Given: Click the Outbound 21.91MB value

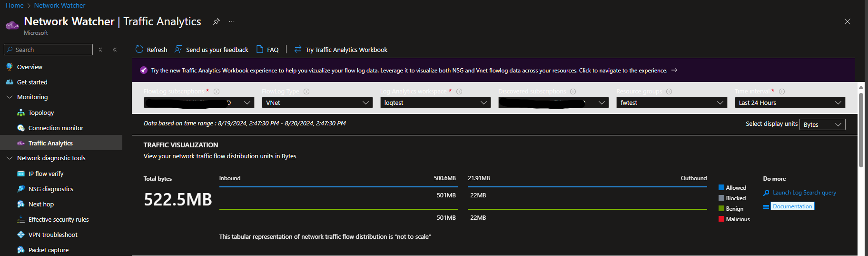Looking at the screenshot, I should (x=479, y=178).
